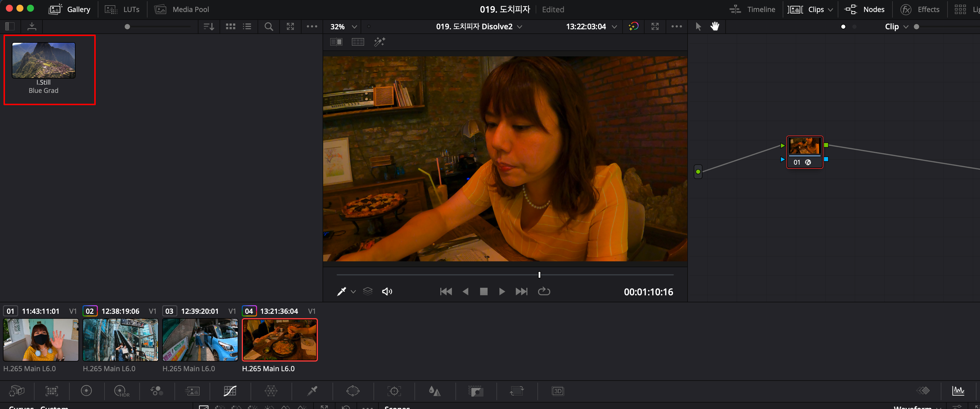Expand the 32% viewer zoom dropdown
The height and width of the screenshot is (409, 980).
coord(354,27)
